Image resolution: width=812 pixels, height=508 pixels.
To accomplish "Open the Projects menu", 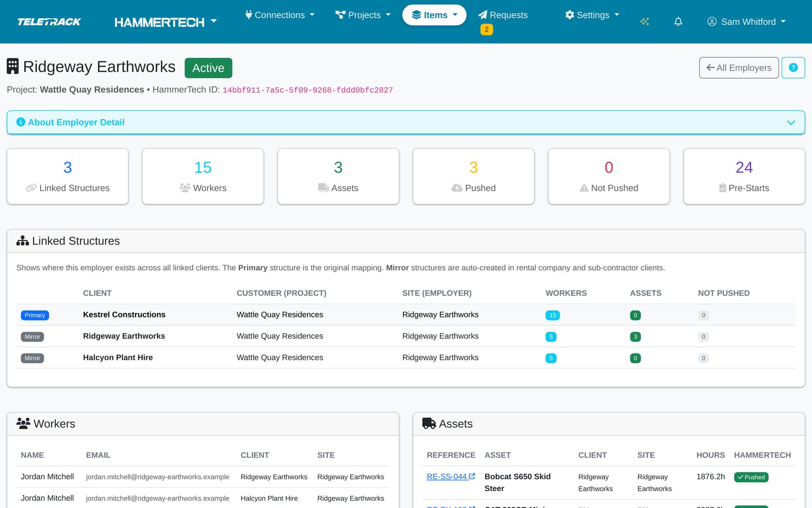I will point(363,15).
